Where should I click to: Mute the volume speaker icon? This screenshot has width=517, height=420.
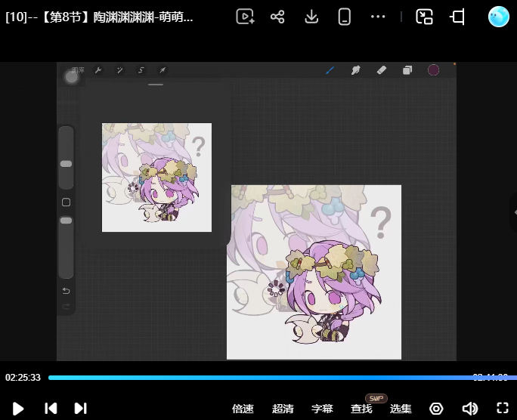click(x=470, y=409)
